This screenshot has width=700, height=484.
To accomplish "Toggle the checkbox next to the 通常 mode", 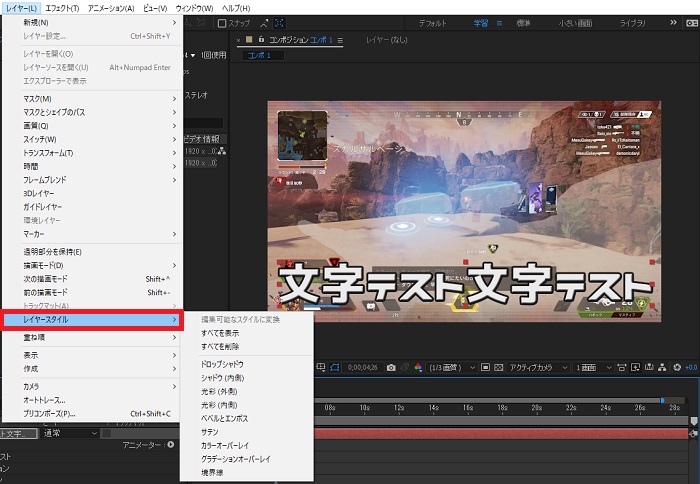I will 106,433.
